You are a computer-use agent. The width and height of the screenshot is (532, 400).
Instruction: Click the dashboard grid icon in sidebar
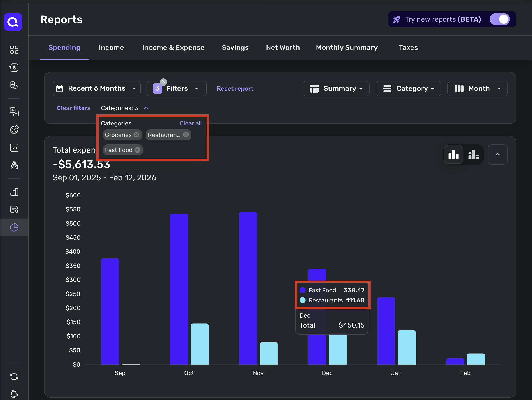pos(14,50)
